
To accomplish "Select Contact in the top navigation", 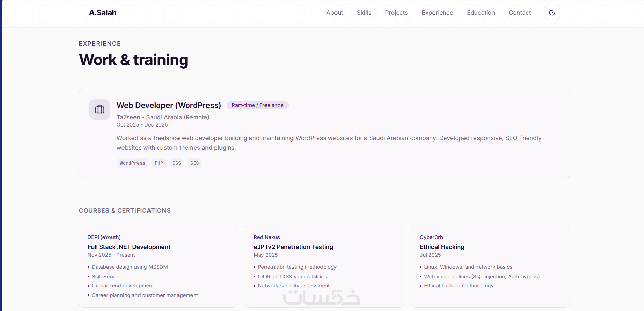I will pos(519,13).
